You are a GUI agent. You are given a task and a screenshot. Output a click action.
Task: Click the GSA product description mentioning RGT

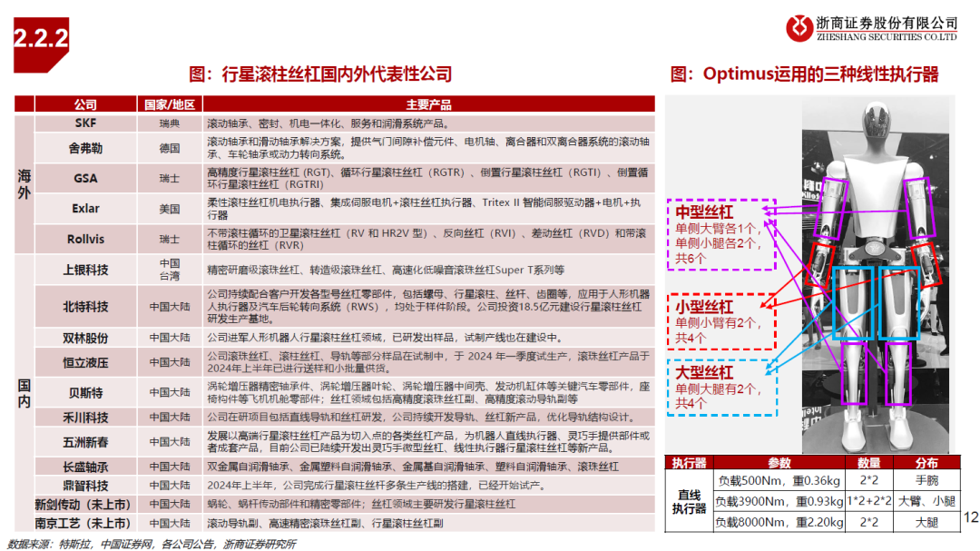(428, 178)
